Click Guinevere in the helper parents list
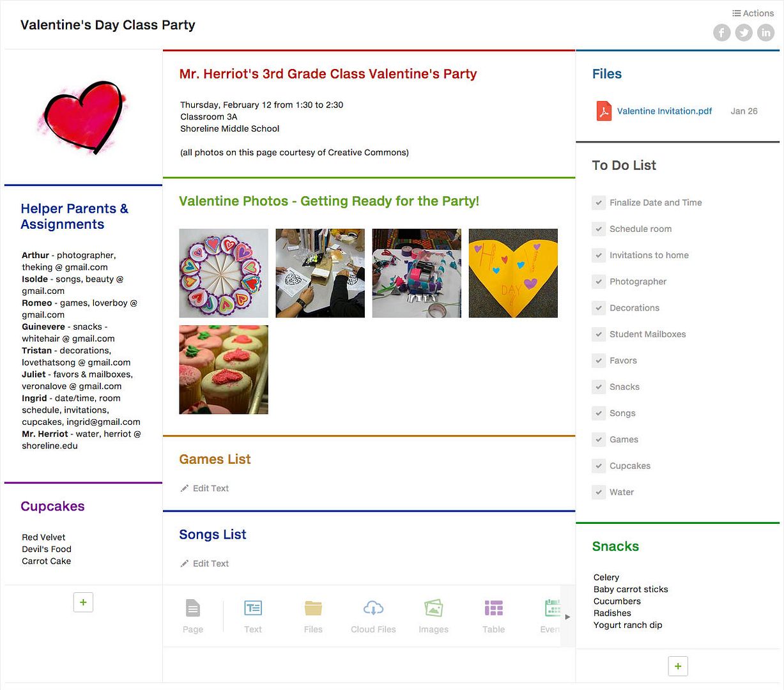Image resolution: width=784 pixels, height=690 pixels. pyautogui.click(x=43, y=326)
